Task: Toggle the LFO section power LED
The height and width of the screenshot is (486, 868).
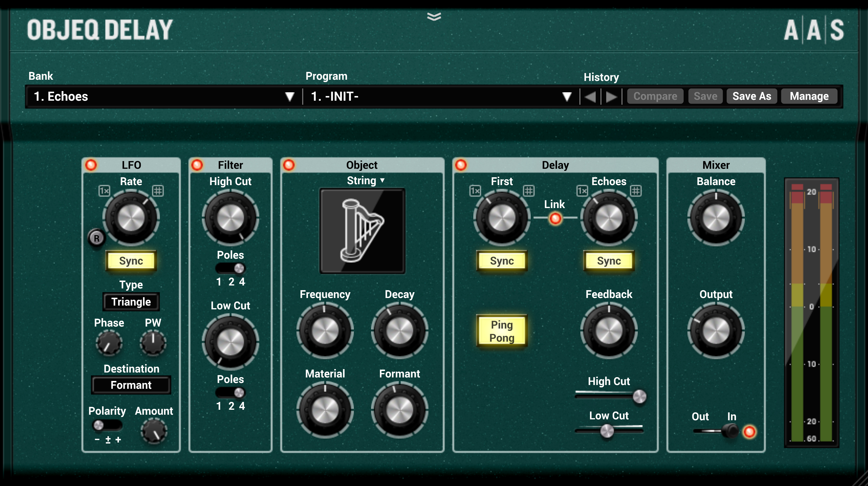Action: tap(91, 165)
